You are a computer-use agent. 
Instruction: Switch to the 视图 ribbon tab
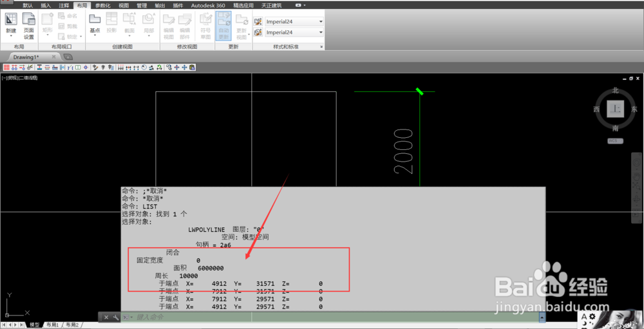124,5
